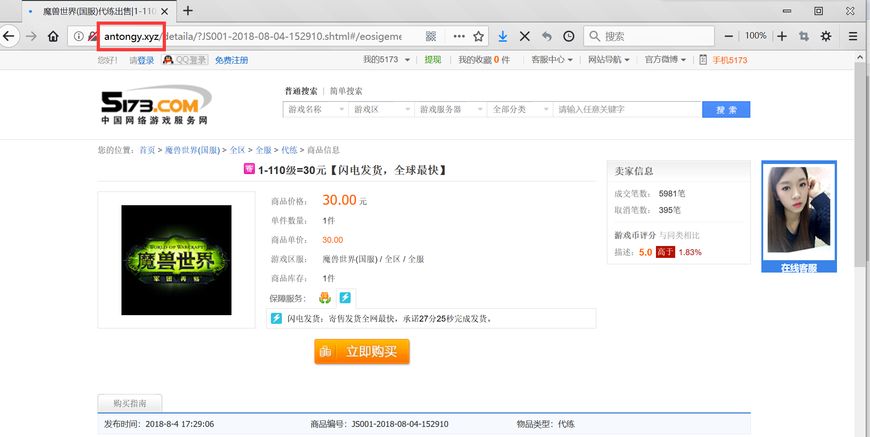870x437 pixels.
Task: Open the 游戏区 dropdown
Action: click(381, 110)
